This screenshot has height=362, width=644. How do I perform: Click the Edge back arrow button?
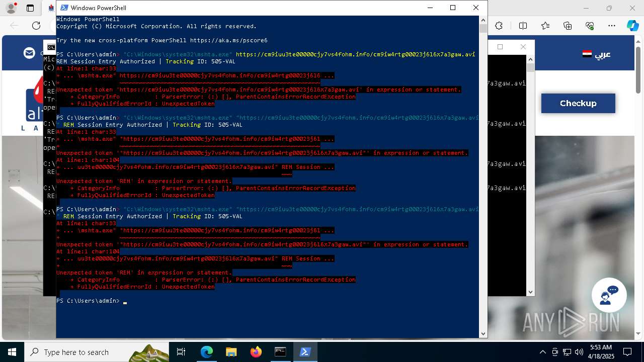14,26
